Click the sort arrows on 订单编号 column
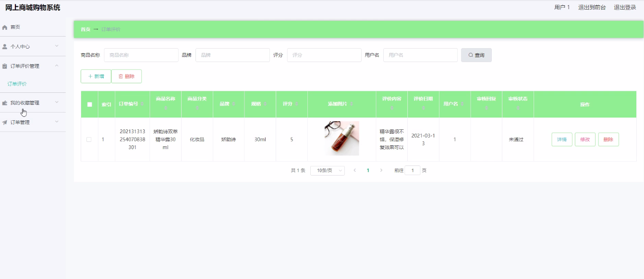 (142, 104)
